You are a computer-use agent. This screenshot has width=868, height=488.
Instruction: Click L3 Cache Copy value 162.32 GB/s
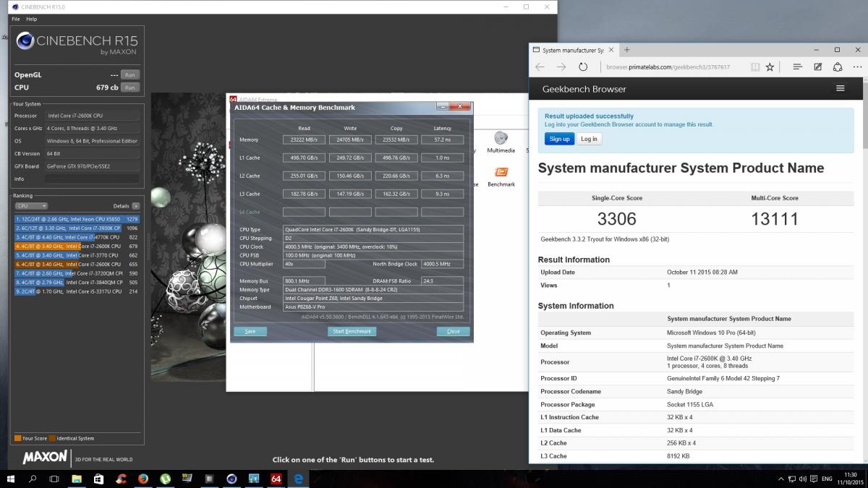(x=396, y=194)
